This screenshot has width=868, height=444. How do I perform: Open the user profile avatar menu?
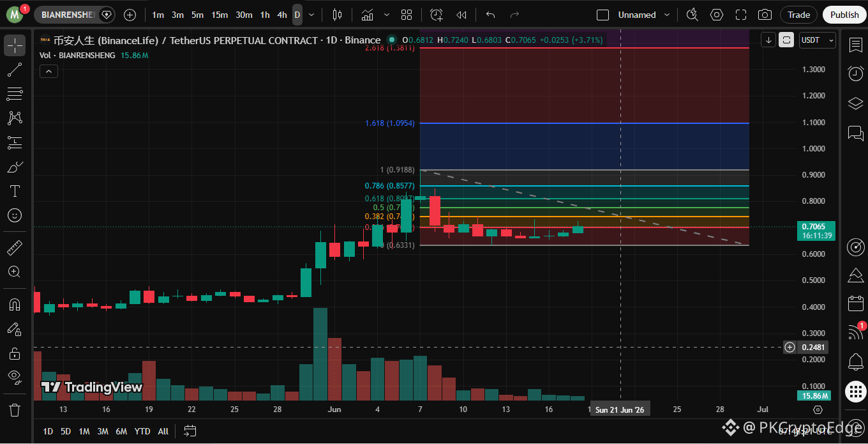click(x=15, y=14)
